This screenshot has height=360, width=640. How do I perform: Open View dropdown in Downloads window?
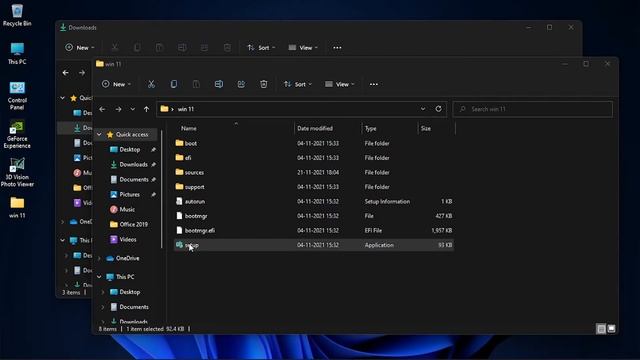click(303, 48)
